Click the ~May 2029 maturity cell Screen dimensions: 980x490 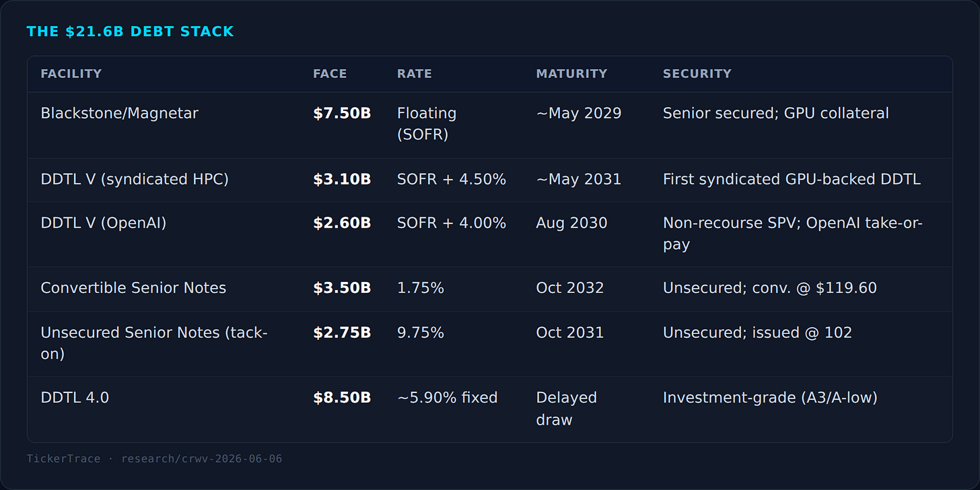579,113
